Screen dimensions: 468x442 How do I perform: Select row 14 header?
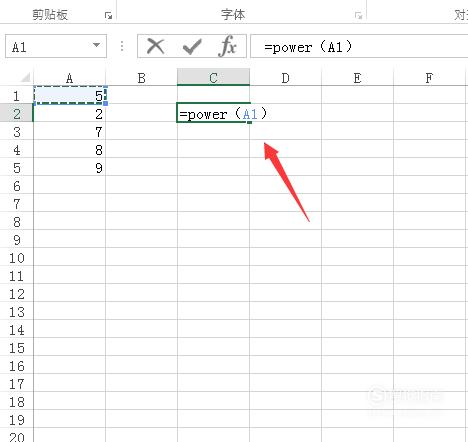click(x=16, y=330)
